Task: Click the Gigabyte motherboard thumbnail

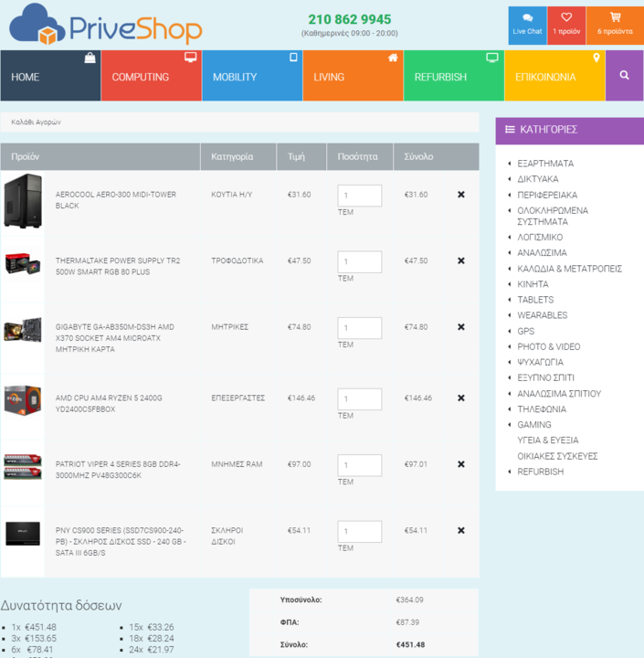Action: coord(23,330)
